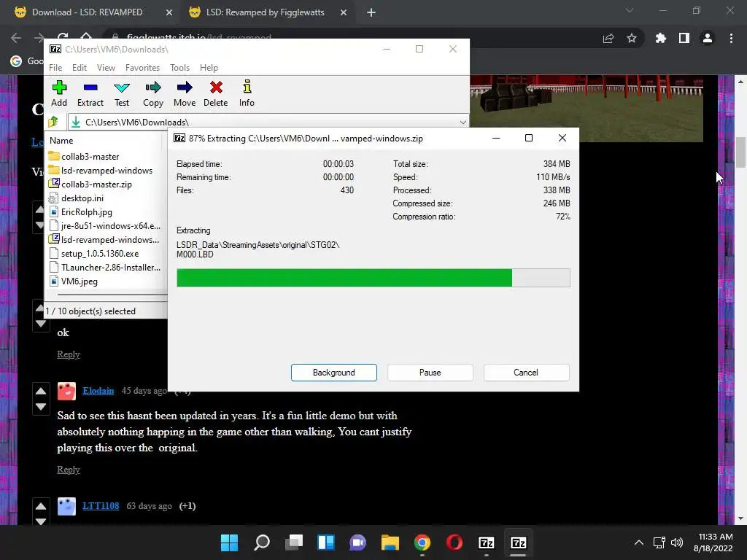Open 7-Zip File menu
The height and width of the screenshot is (560, 747).
pos(55,68)
